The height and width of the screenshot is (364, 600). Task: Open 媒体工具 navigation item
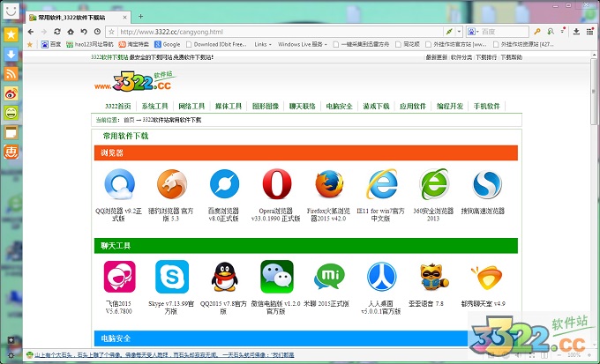tap(229, 107)
